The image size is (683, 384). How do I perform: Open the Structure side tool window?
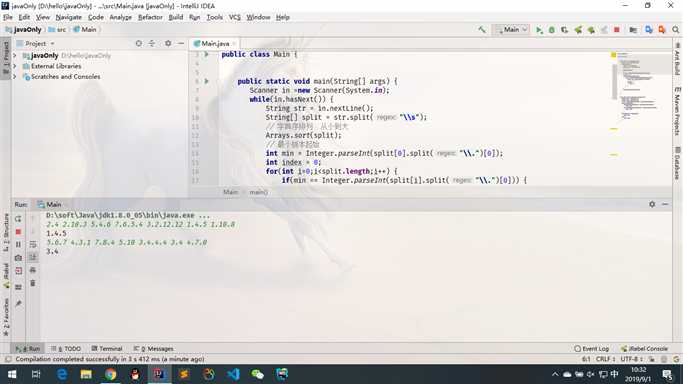pyautogui.click(x=6, y=232)
